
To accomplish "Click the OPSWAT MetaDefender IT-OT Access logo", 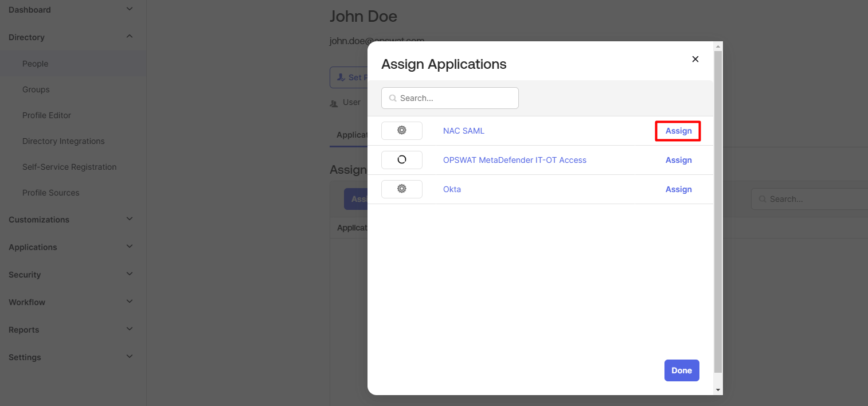I will [402, 160].
